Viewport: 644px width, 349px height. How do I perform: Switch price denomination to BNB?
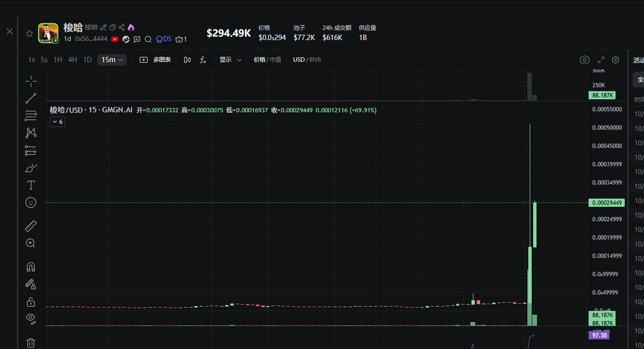(315, 60)
